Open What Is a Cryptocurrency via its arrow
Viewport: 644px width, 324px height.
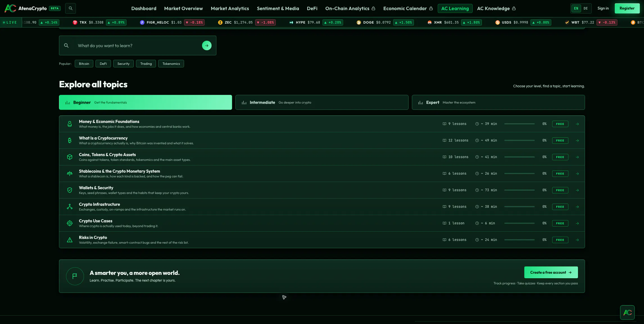pyautogui.click(x=577, y=140)
